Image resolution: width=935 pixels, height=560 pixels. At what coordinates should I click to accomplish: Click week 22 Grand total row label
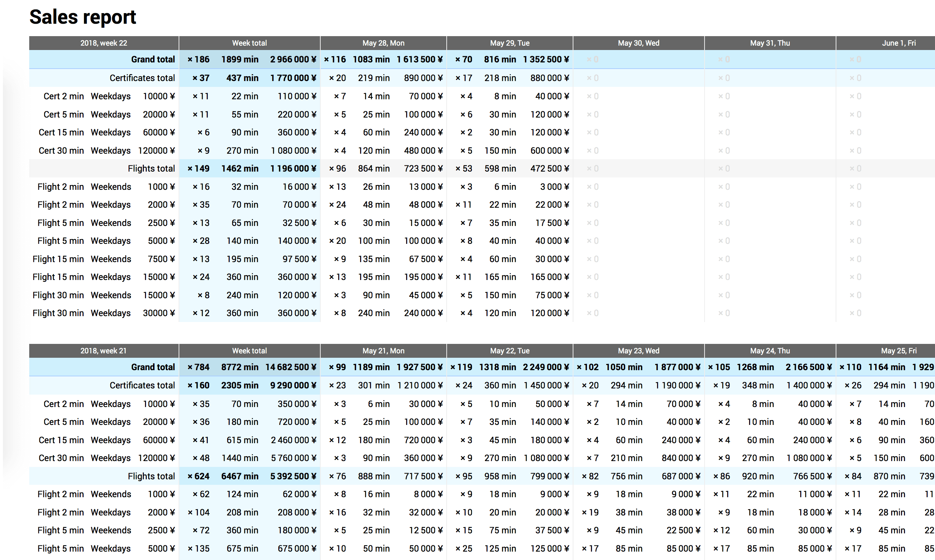(x=153, y=59)
